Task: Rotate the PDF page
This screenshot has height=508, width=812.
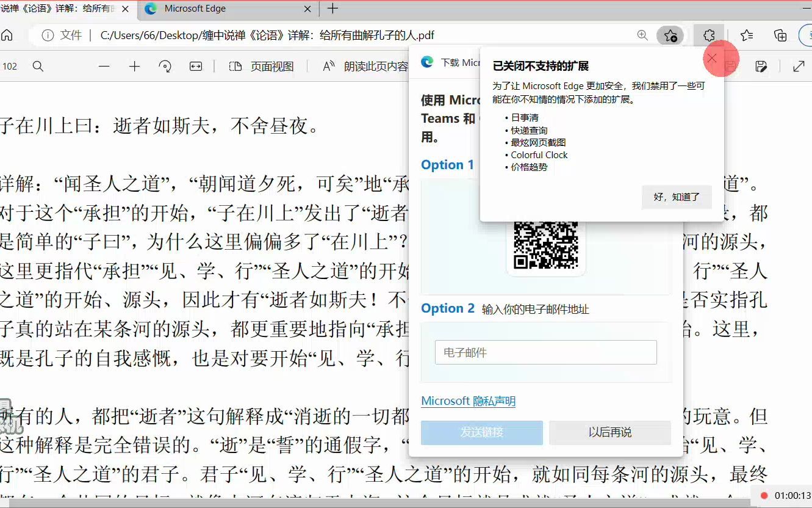Action: tap(165, 67)
